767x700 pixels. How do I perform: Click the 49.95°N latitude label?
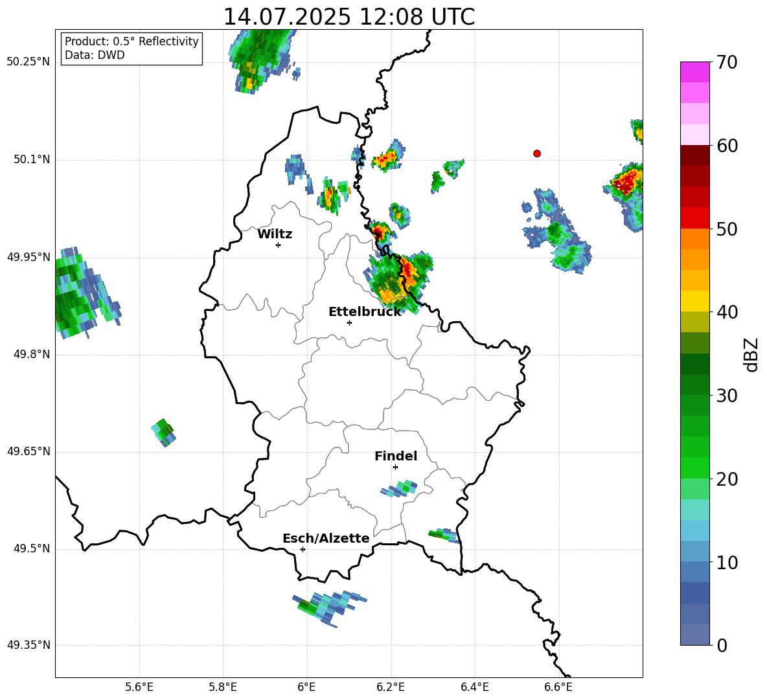(28, 257)
